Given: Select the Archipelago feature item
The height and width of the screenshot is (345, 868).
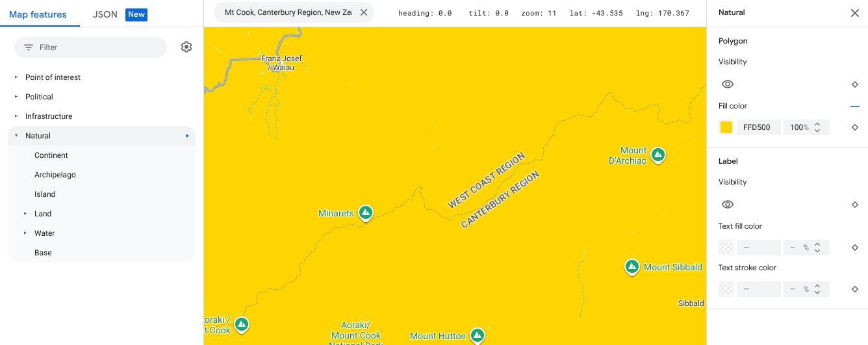Looking at the screenshot, I should [x=55, y=175].
